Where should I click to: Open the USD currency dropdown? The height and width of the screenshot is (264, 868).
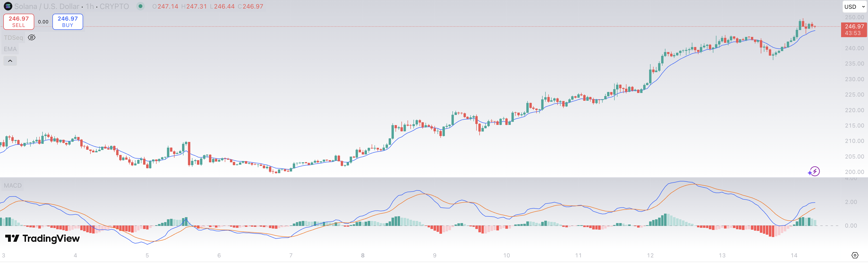854,7
